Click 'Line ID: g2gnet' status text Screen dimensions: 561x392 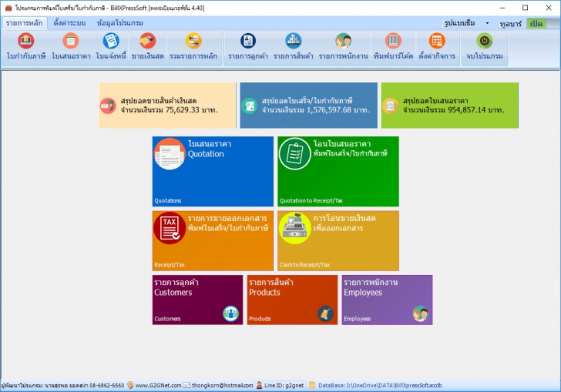pos(284,385)
